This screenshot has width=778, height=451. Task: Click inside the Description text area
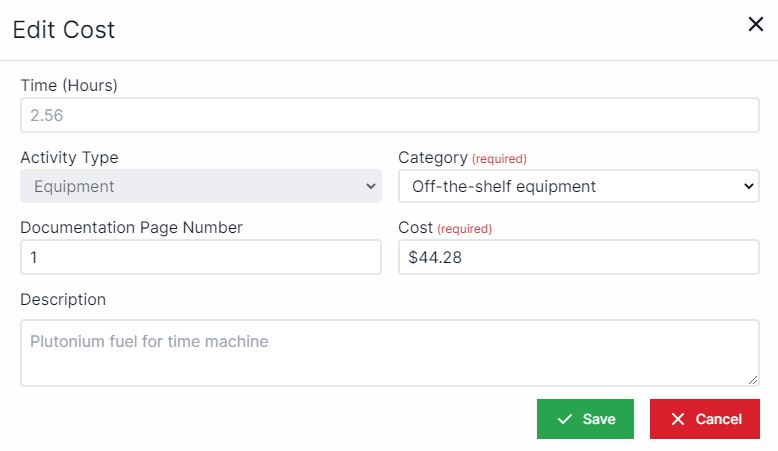390,353
